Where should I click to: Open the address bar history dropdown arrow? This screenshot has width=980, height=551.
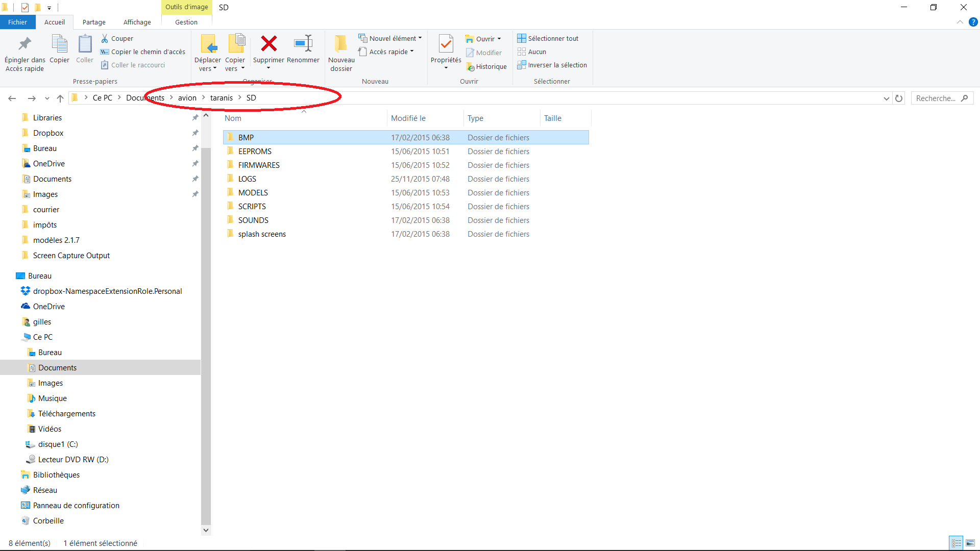point(886,98)
